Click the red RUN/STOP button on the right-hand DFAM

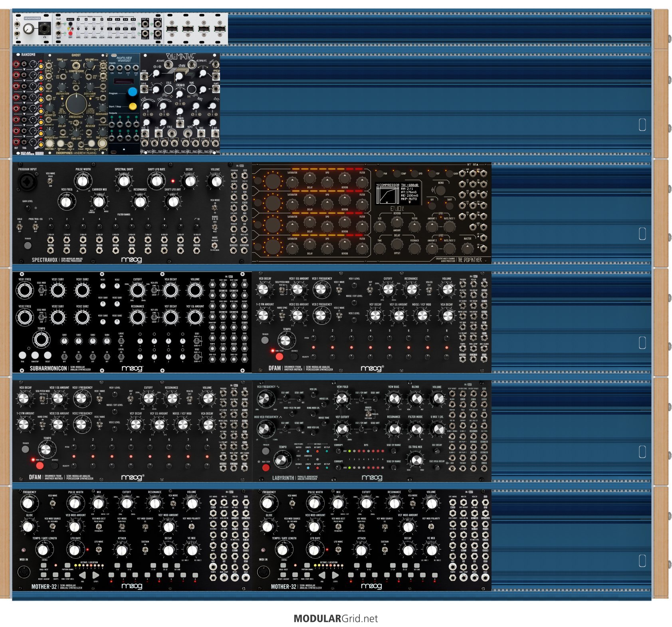point(279,356)
